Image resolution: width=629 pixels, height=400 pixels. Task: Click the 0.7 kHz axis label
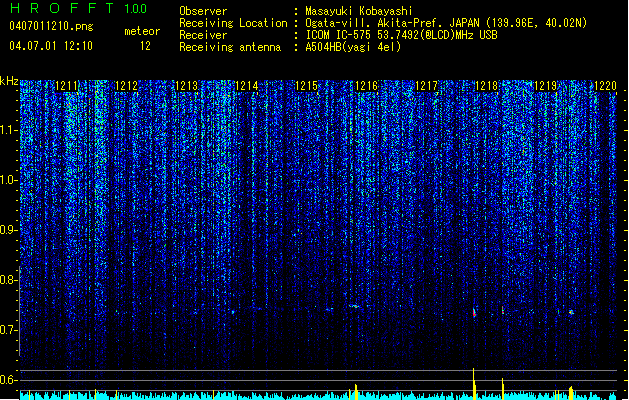[9, 330]
